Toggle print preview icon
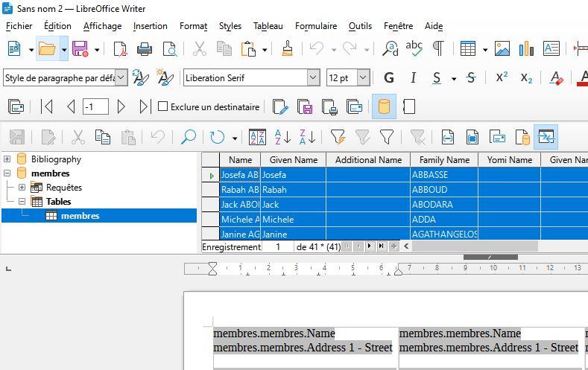The width and height of the screenshot is (588, 370). point(169,48)
